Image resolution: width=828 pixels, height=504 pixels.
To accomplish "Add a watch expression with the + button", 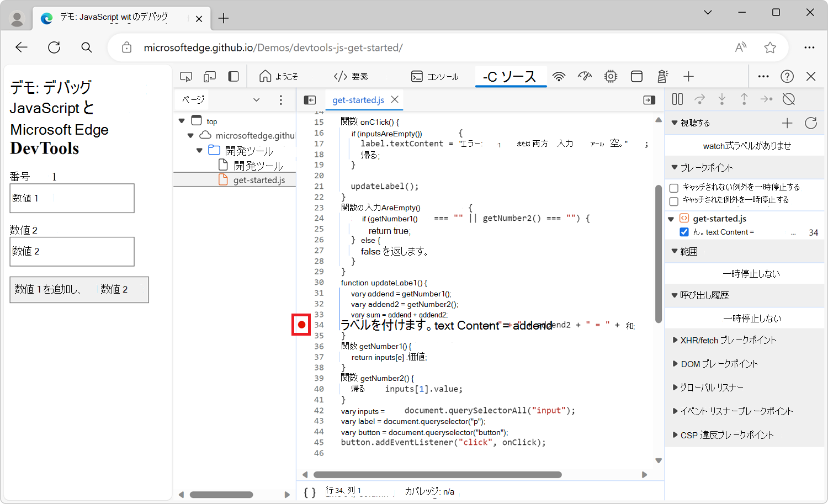I will [x=787, y=123].
